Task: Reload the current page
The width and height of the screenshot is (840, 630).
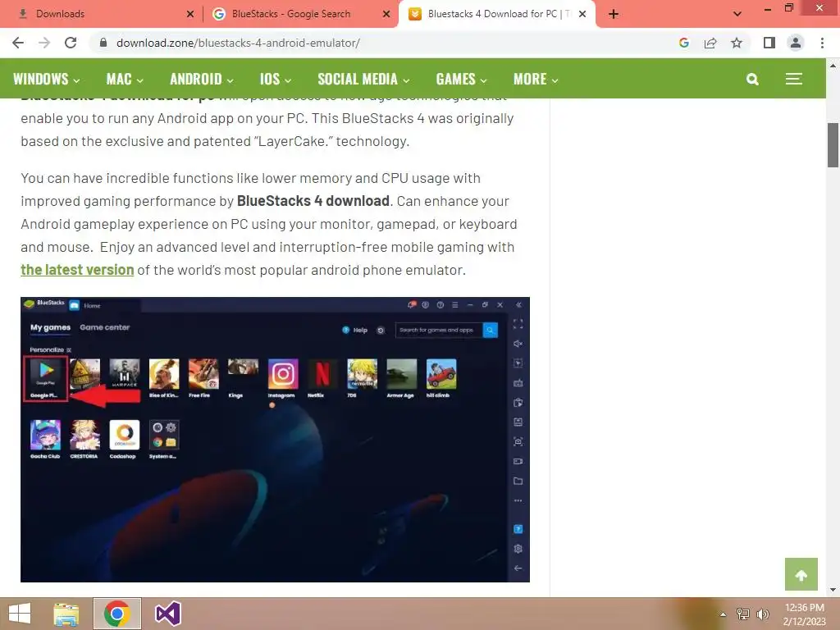Action: (71, 43)
